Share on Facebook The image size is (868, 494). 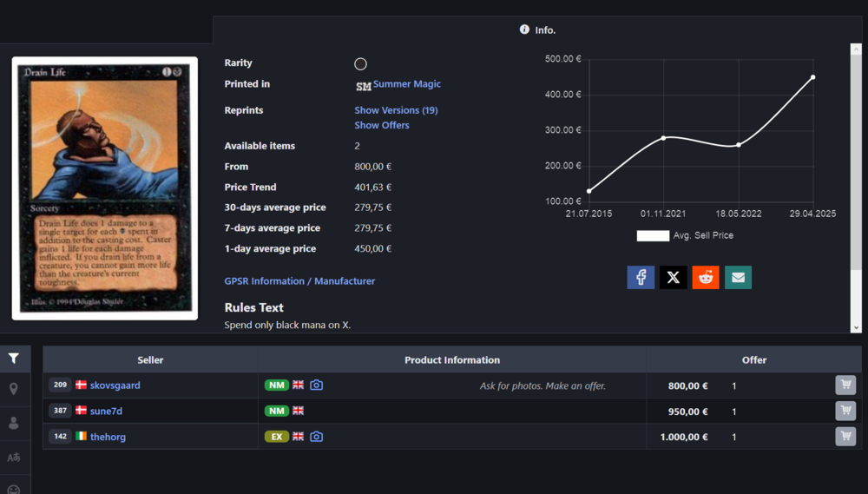[x=641, y=278]
